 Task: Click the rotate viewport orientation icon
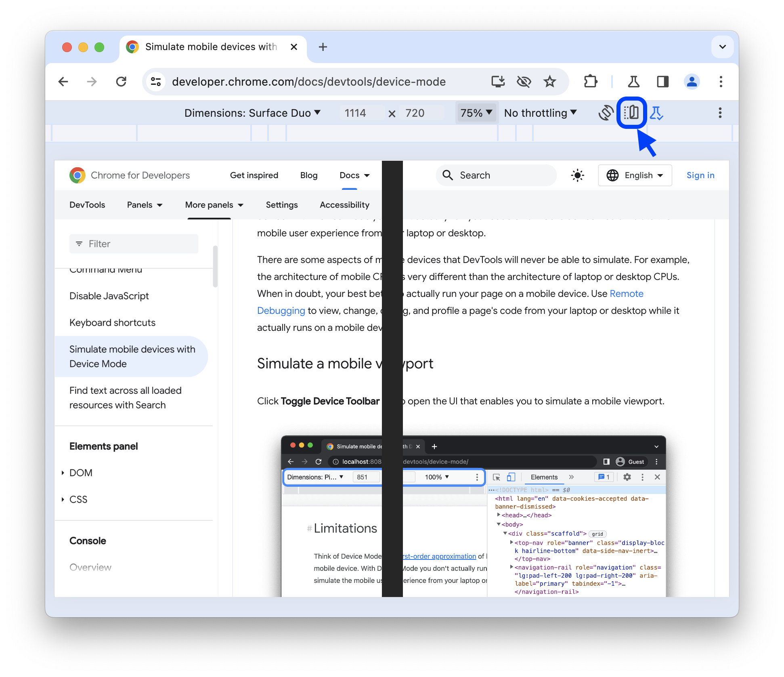pyautogui.click(x=605, y=113)
